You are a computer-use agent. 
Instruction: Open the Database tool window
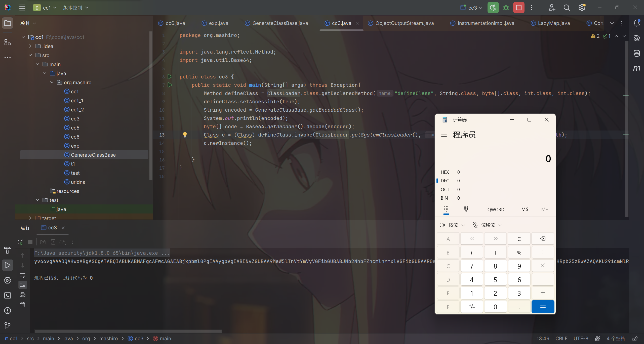[636, 53]
